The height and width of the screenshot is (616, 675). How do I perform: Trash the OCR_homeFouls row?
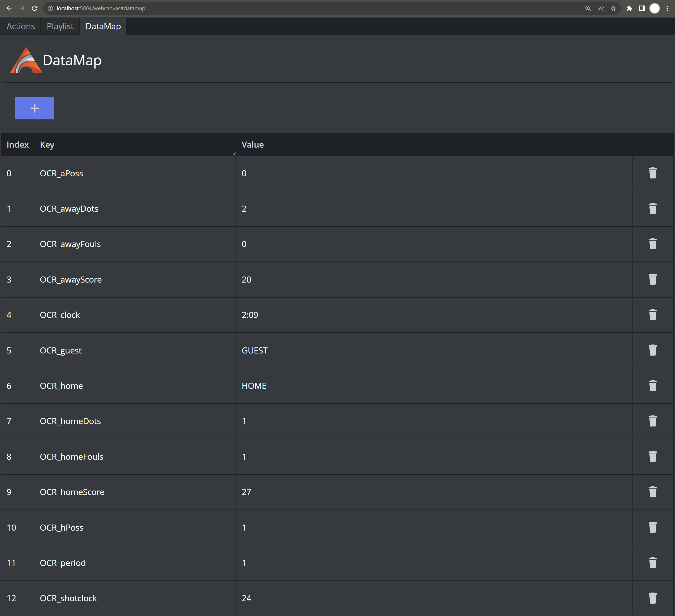point(652,456)
